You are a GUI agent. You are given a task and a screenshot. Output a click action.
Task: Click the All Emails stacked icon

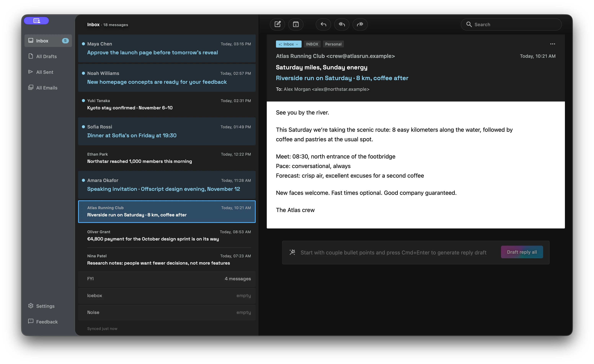pos(31,87)
